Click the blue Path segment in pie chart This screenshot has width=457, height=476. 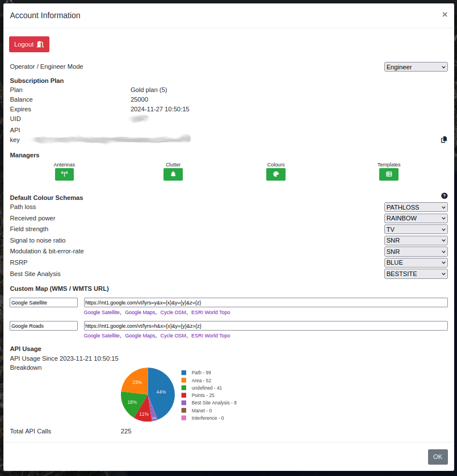pyautogui.click(x=161, y=392)
